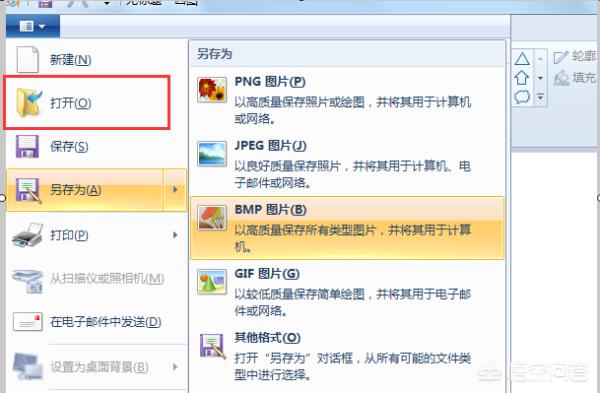600x393 pixels.
Task: Choose 另存为(A) menu entry text
Action: click(75, 190)
